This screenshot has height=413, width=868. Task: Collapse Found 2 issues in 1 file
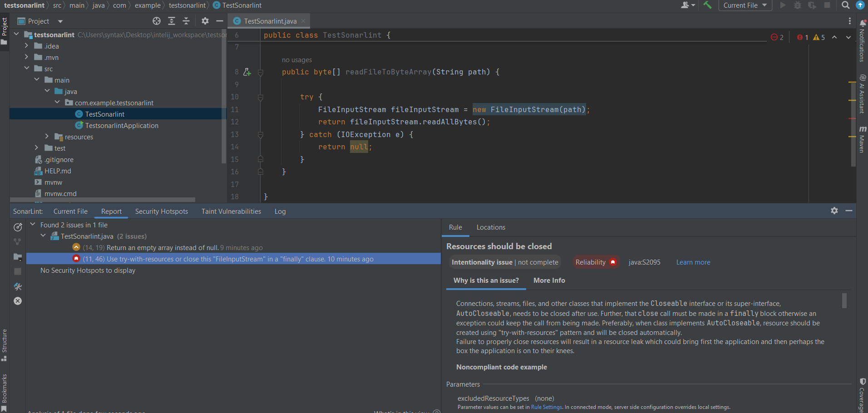[33, 224]
